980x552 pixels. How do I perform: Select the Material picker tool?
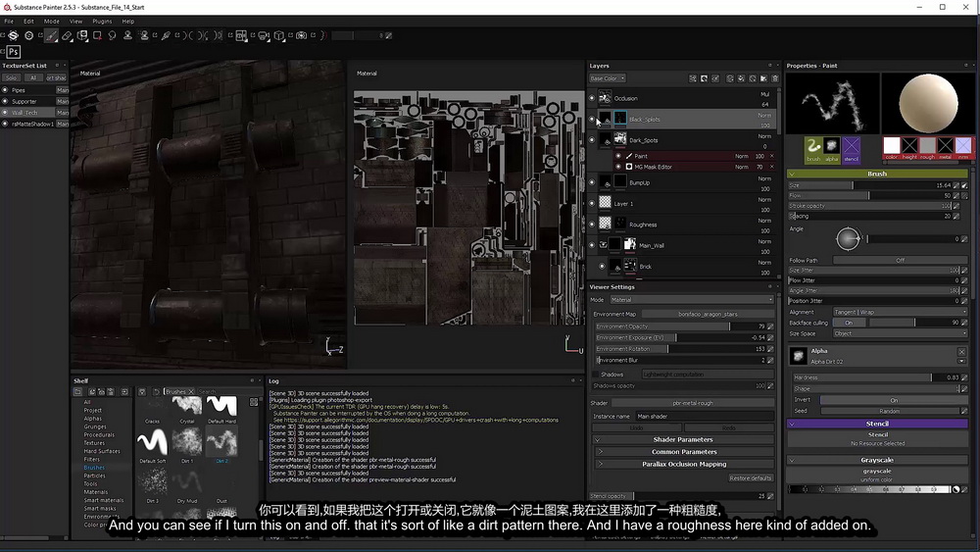click(x=166, y=35)
